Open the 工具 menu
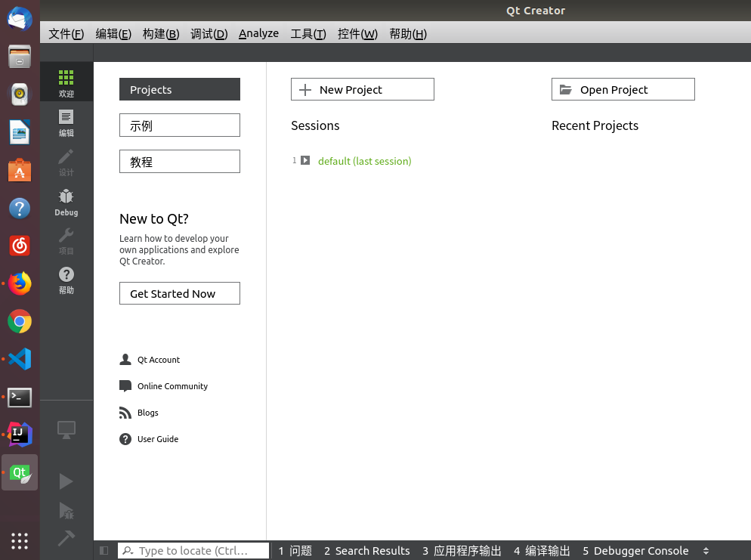This screenshot has width=751, height=560. (x=308, y=33)
